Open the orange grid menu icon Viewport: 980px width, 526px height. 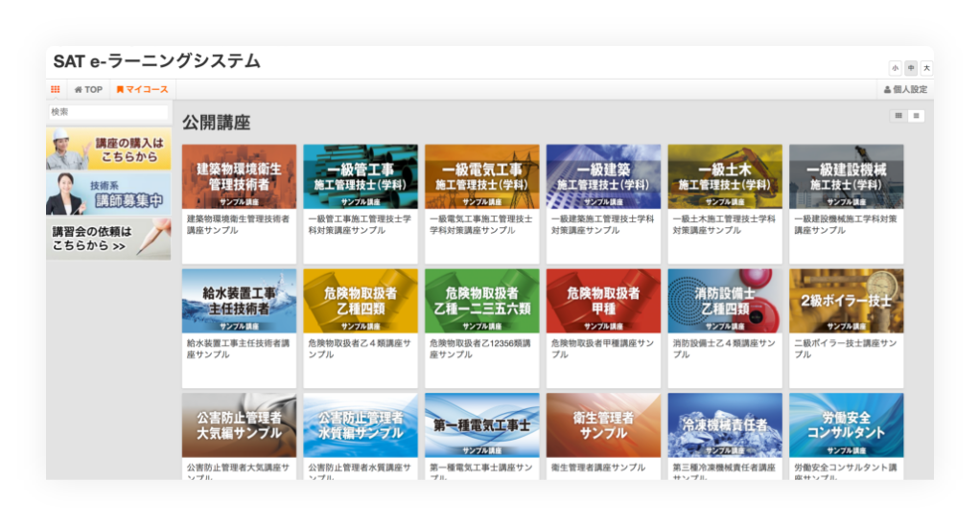click(56, 89)
